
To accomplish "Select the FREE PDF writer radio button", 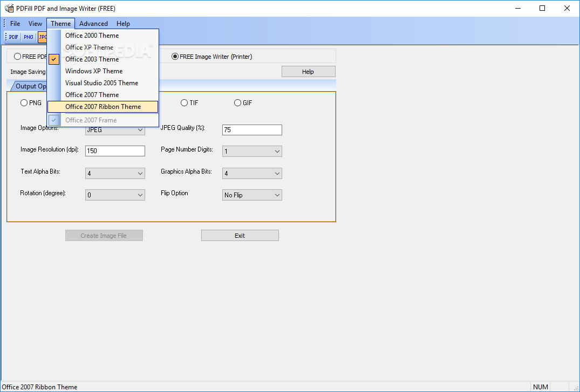I will pos(17,57).
